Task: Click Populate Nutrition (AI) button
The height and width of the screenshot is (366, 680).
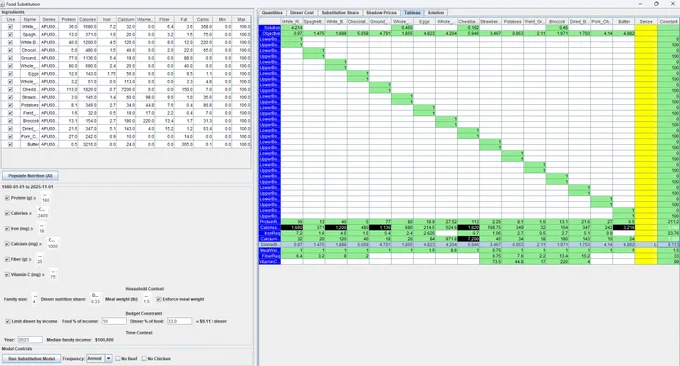Action: (x=30, y=176)
